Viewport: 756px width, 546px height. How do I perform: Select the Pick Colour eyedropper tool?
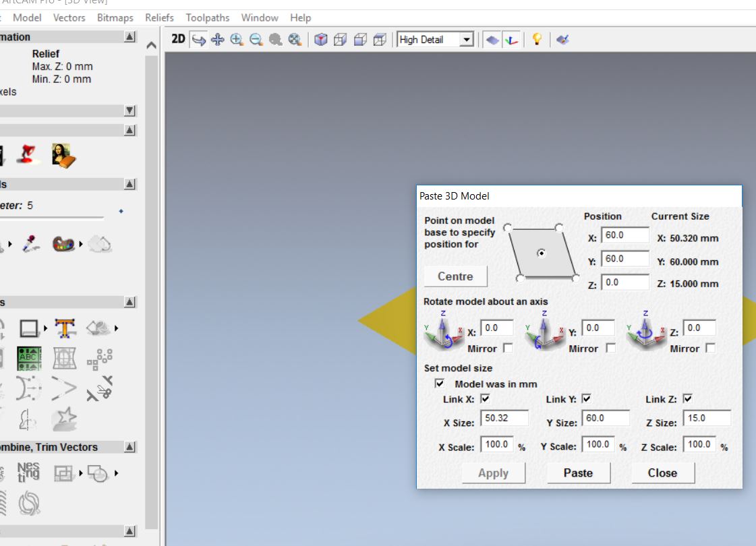click(x=31, y=244)
